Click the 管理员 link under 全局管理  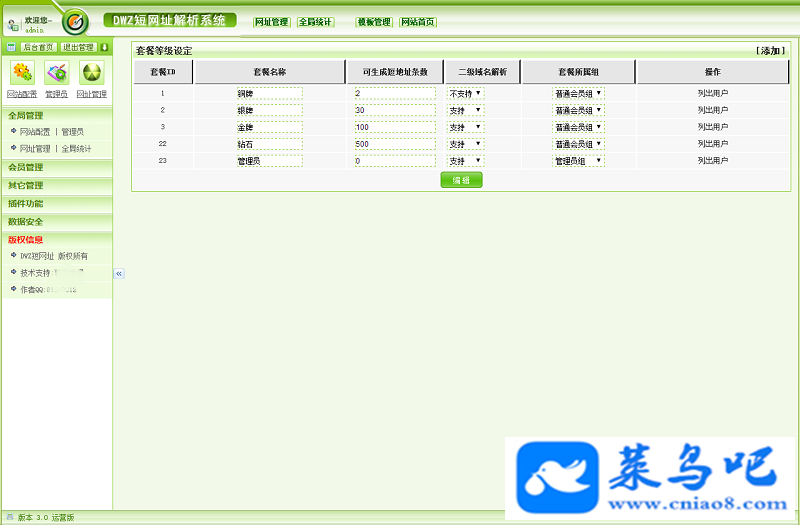tap(72, 132)
